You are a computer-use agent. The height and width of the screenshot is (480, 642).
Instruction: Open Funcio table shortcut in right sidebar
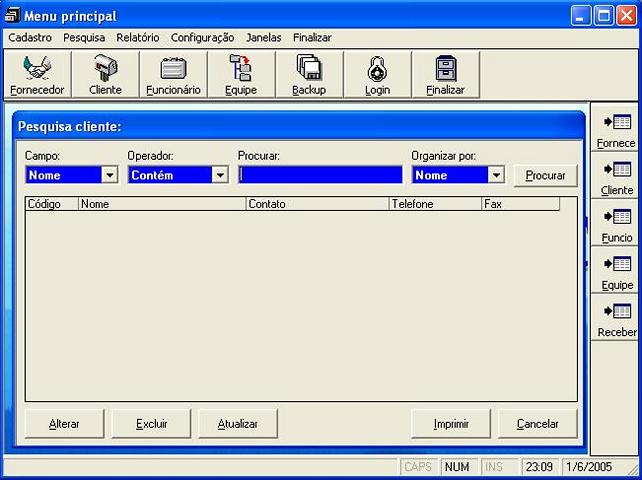pyautogui.click(x=616, y=223)
